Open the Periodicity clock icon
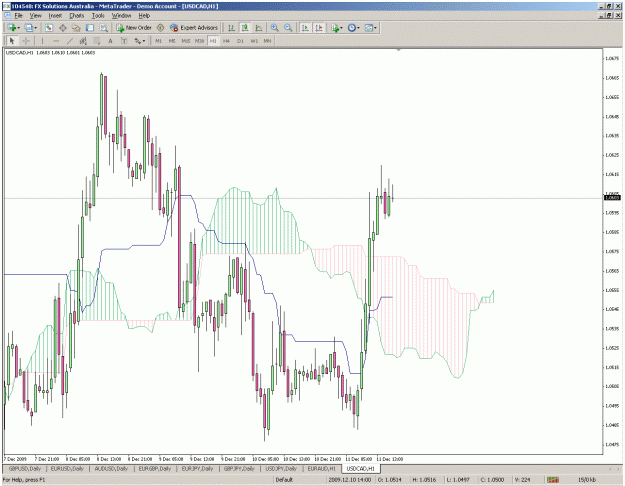This screenshot has width=625, height=486. click(351, 28)
